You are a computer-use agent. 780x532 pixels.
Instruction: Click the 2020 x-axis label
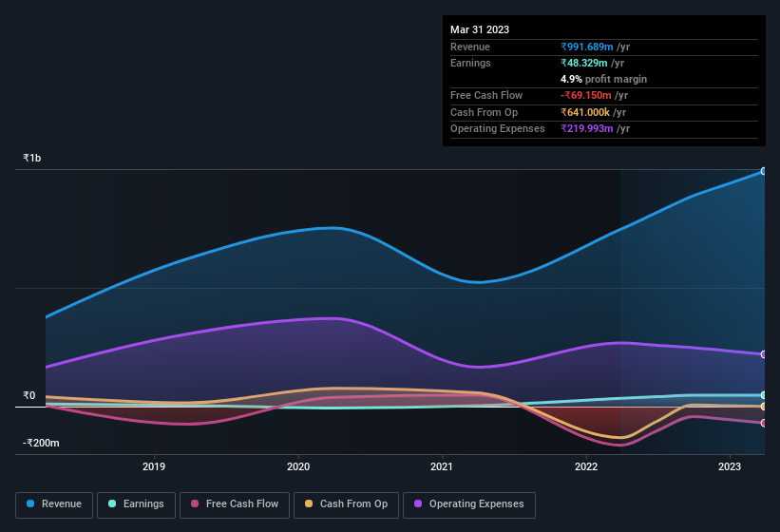click(298, 466)
